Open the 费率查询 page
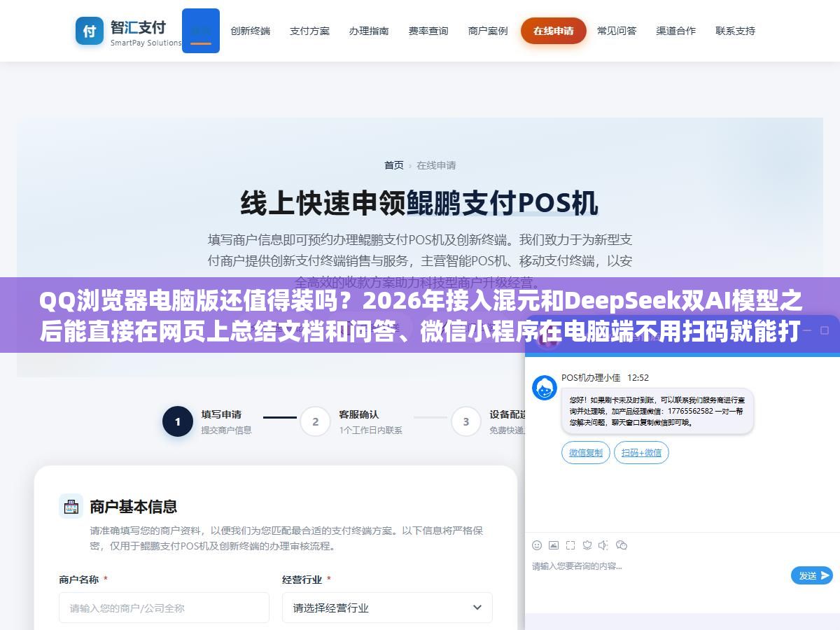The width and height of the screenshot is (840, 630). (428, 31)
